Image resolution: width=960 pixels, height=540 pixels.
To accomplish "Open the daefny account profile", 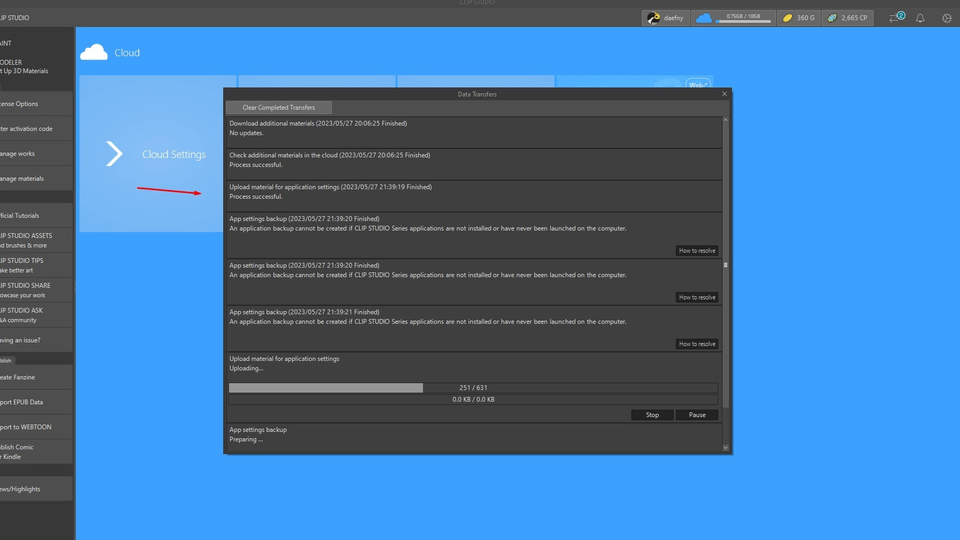I will pos(666,18).
